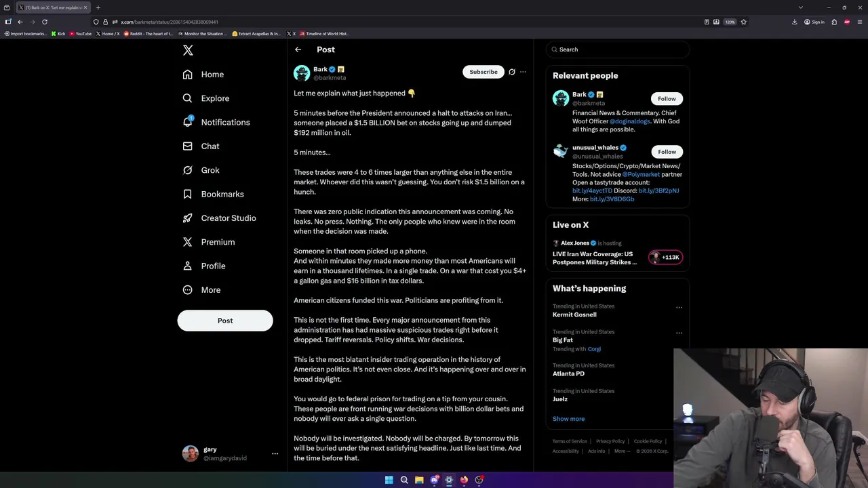
Task: Open Terms of Service link
Action: click(x=569, y=441)
